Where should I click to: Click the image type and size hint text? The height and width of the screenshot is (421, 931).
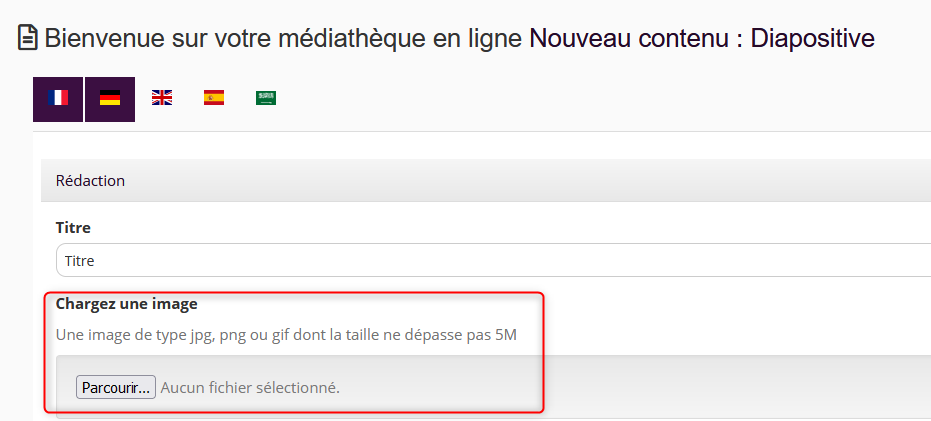coord(286,334)
